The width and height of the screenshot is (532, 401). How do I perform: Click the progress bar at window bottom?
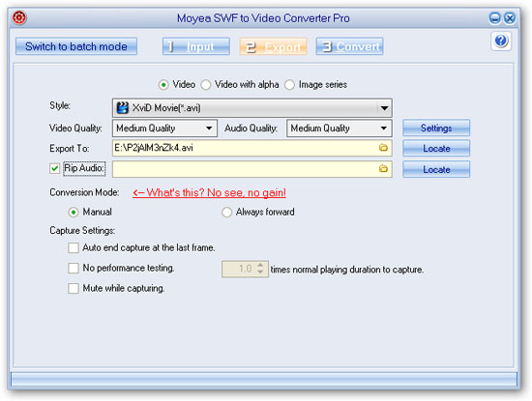click(x=264, y=380)
